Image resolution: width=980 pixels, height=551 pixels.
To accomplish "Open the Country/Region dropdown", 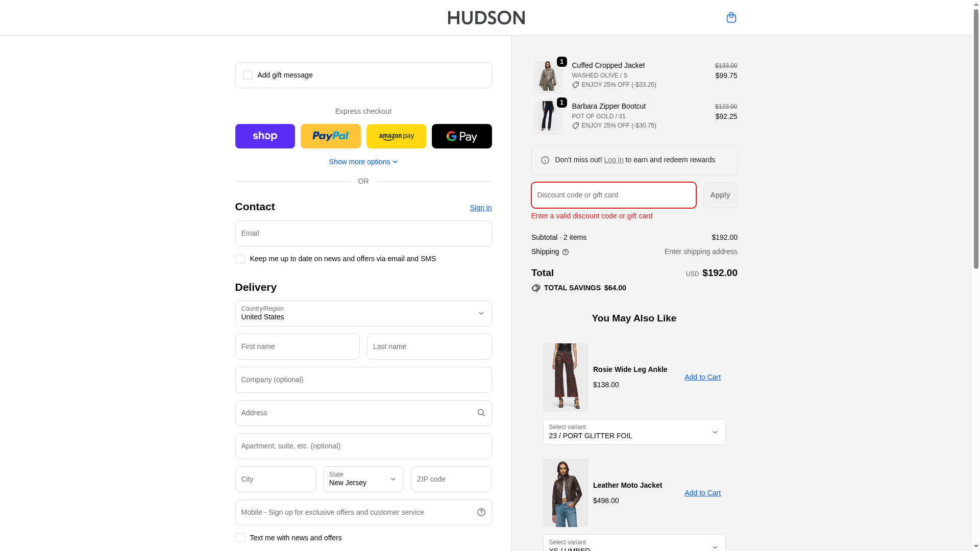I will (363, 313).
